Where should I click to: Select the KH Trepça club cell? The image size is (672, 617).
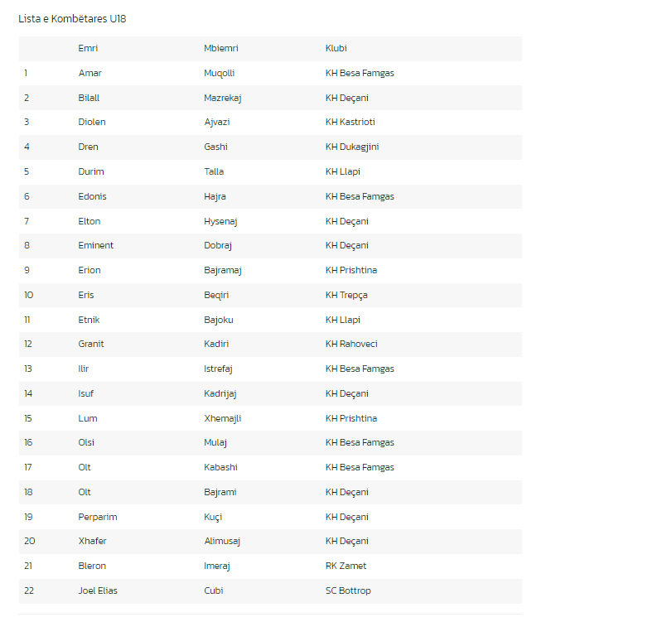tap(346, 295)
